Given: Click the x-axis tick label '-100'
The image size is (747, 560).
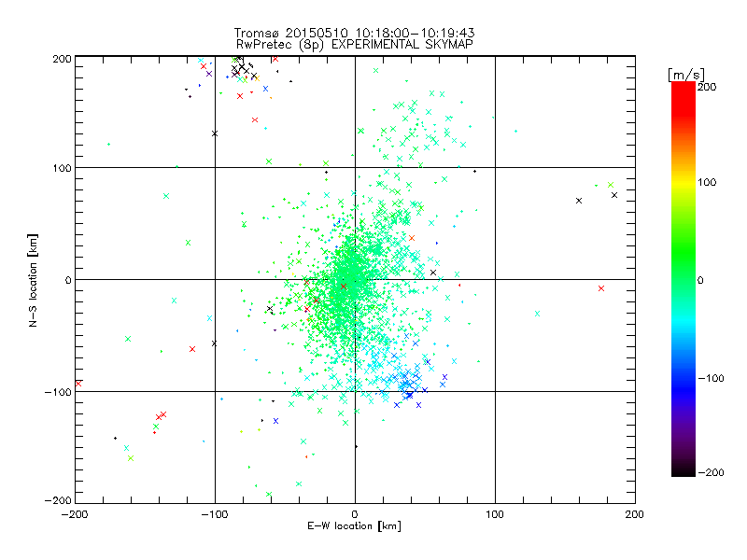Looking at the screenshot, I should 215,514.
